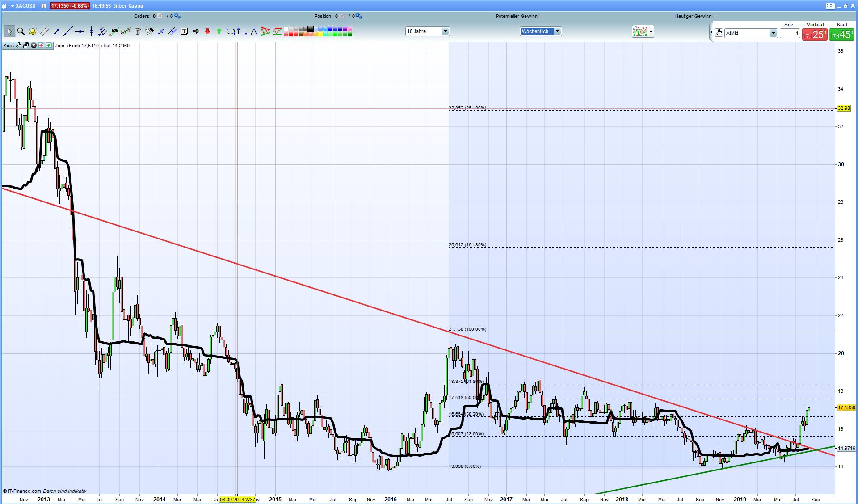Toggle the cursor pointer selection mode

9,31
